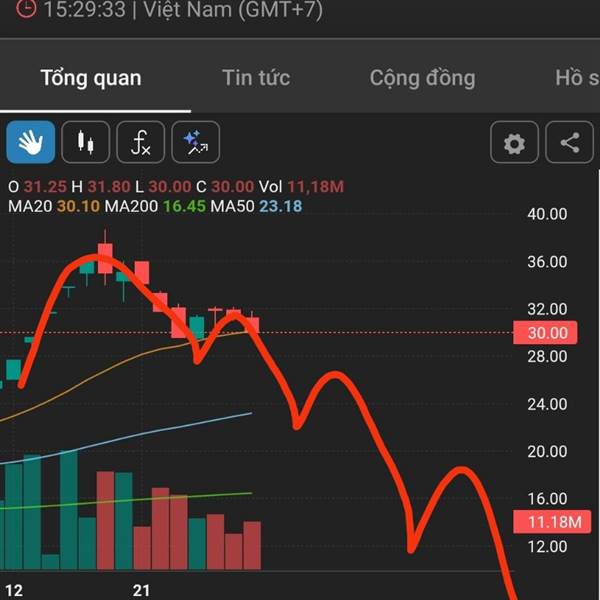Click the 12.00 price axis label
600x600 pixels.
point(547,546)
